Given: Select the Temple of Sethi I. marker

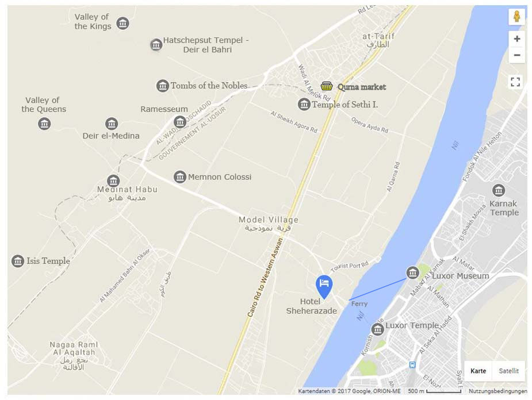Looking at the screenshot, I should 304,104.
